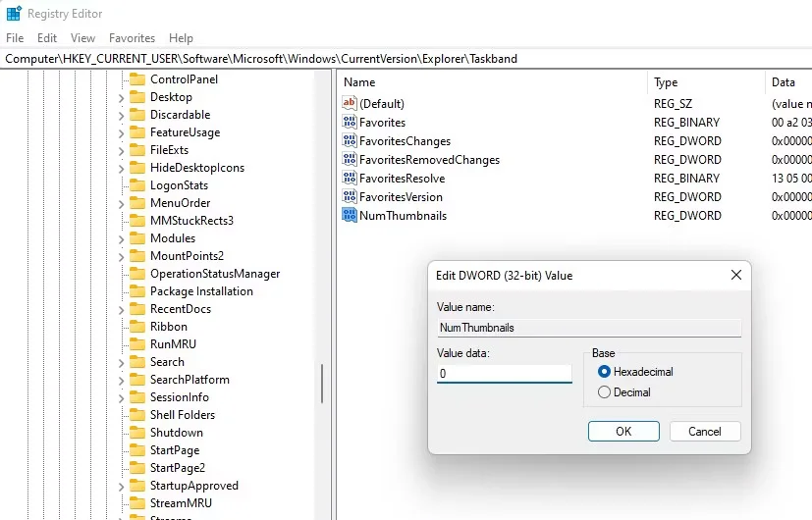The image size is (812, 520).
Task: Select the StartPage key
Action: 175,449
